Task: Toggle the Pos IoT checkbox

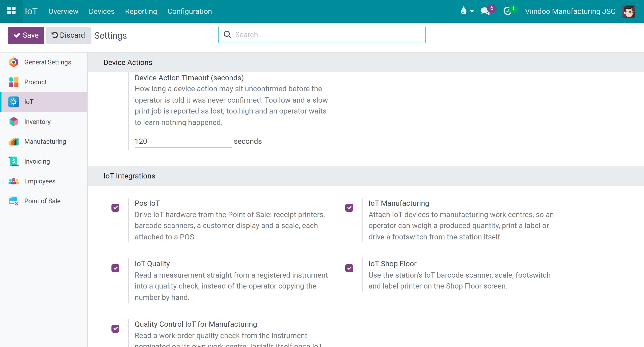Action: (115, 208)
